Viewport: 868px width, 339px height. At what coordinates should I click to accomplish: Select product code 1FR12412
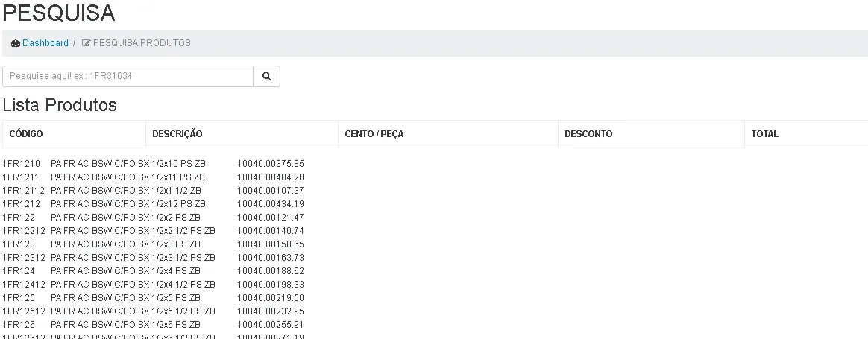(23, 285)
